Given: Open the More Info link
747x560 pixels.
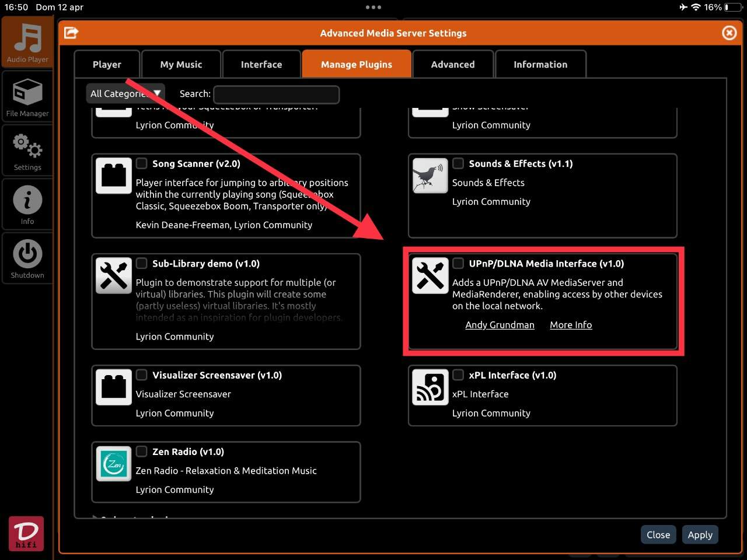Looking at the screenshot, I should 570,325.
